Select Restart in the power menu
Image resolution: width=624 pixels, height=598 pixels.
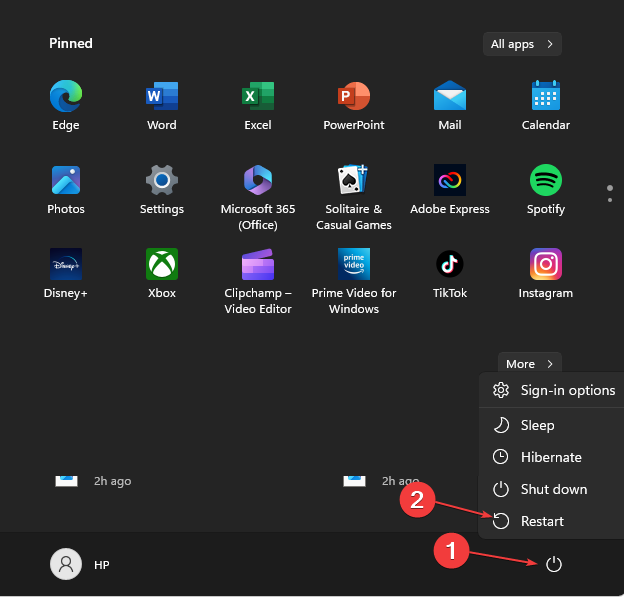point(553,522)
